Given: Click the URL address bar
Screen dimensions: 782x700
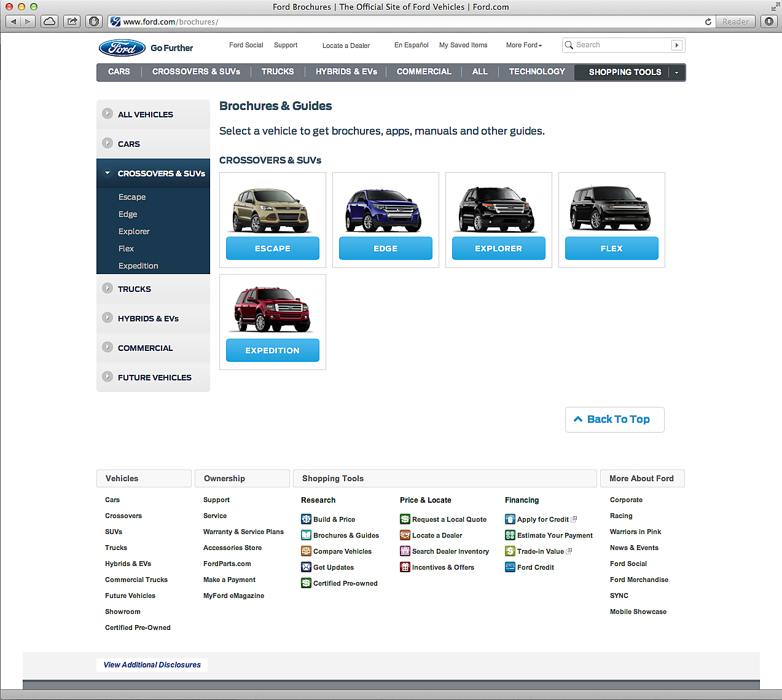Looking at the screenshot, I should pyautogui.click(x=405, y=22).
